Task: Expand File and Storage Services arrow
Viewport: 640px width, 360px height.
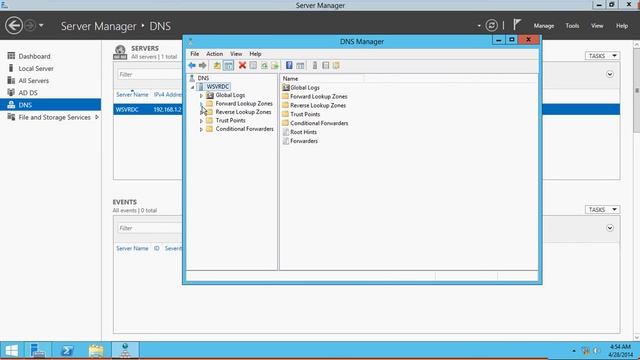Action: (97, 117)
